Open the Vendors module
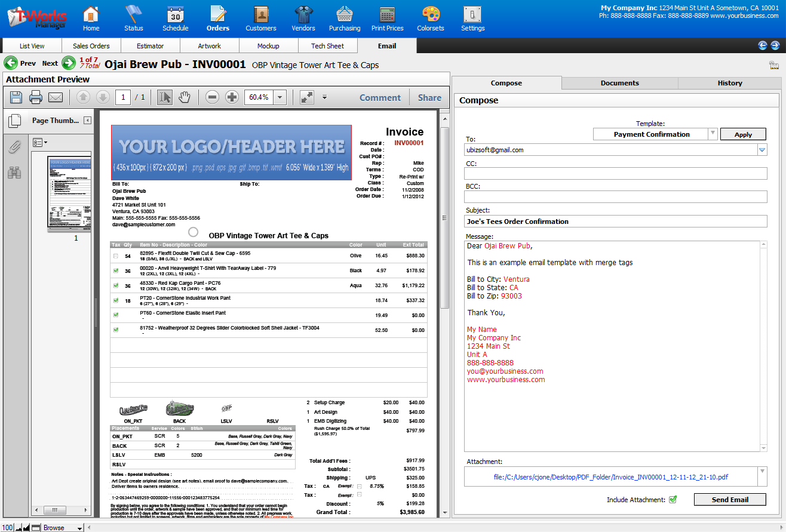Viewport: 786px width, 532px height. tap(303, 18)
